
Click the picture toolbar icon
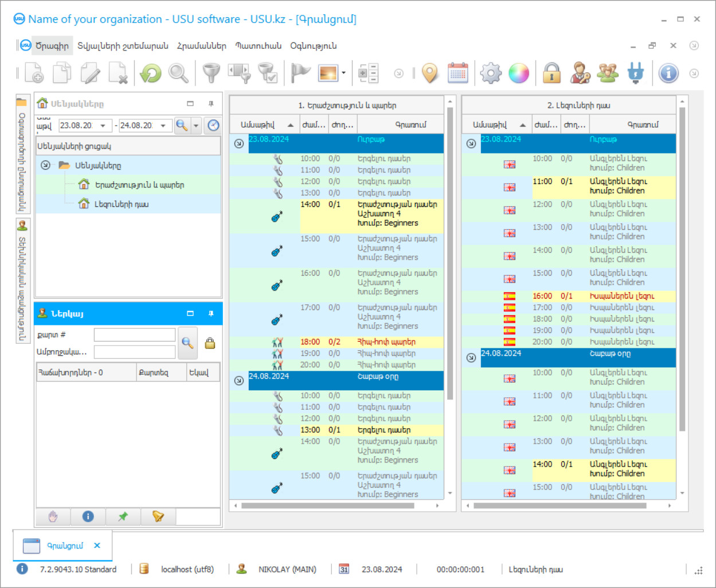pyautogui.click(x=328, y=73)
